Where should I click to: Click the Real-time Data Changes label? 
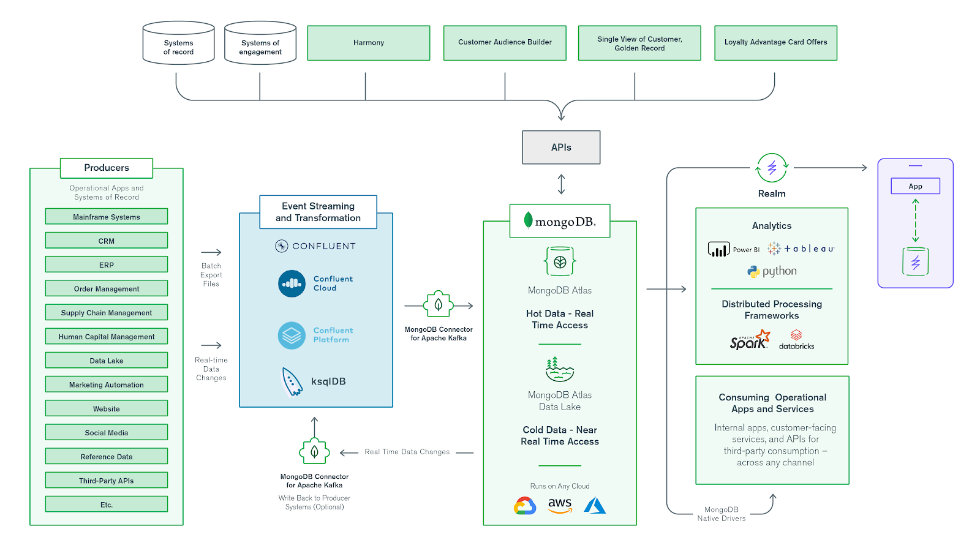(x=211, y=369)
